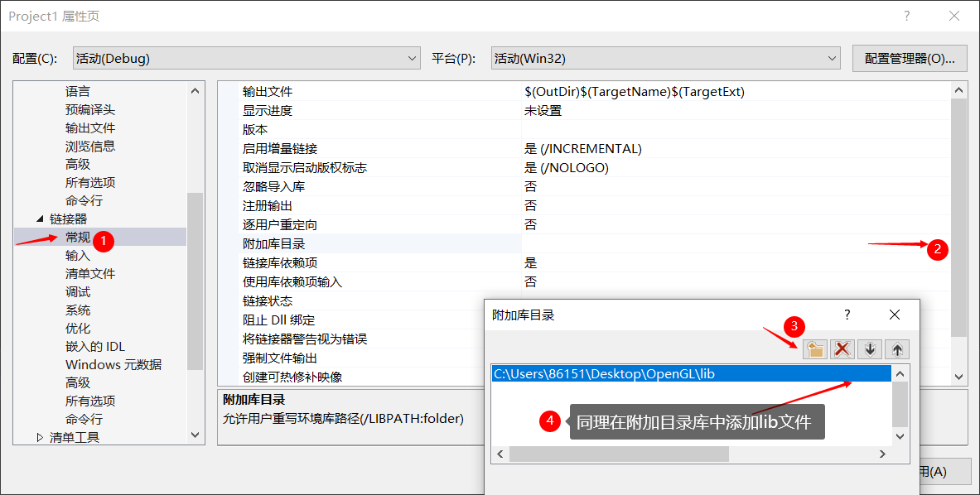This screenshot has height=495, width=980.
Task: Open help via the question mark in 附加库目录 dialog
Action: pyautogui.click(x=846, y=315)
